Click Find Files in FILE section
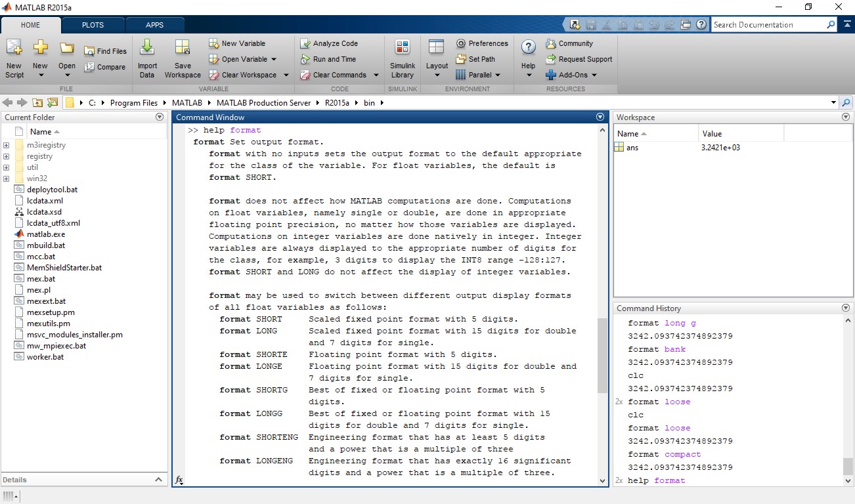This screenshot has width=855, height=504. [x=105, y=51]
